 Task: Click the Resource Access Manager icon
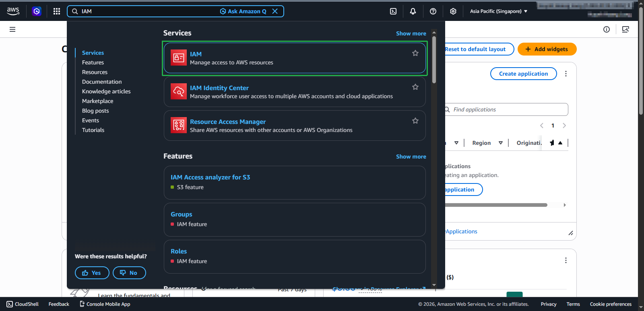pos(179,126)
